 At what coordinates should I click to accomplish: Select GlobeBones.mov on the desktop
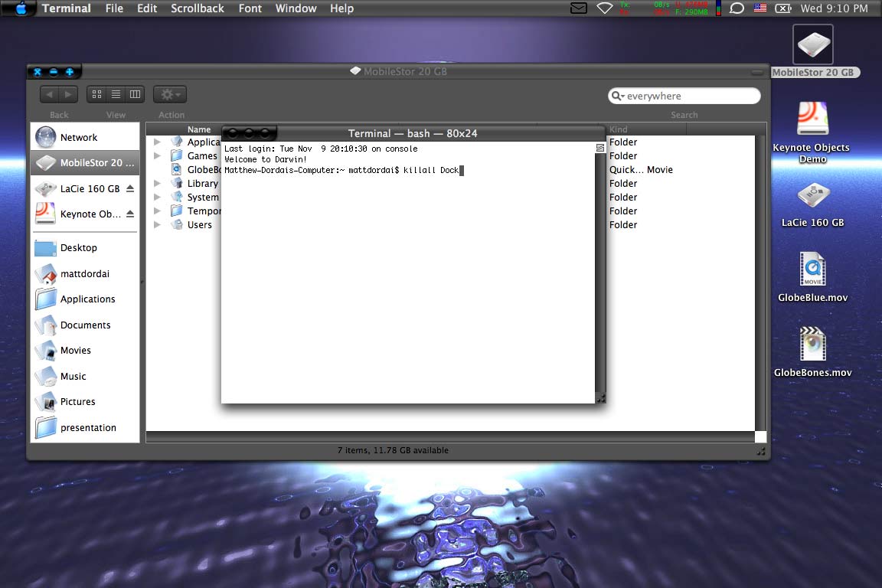point(813,352)
